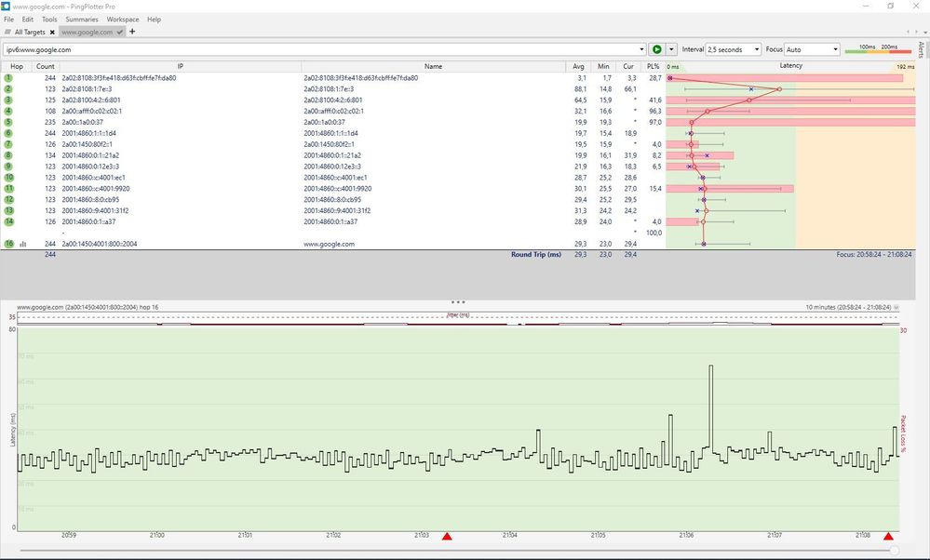Open the Interval dropdown showing 2,5 seconds
The image size is (930, 560).
click(x=735, y=49)
